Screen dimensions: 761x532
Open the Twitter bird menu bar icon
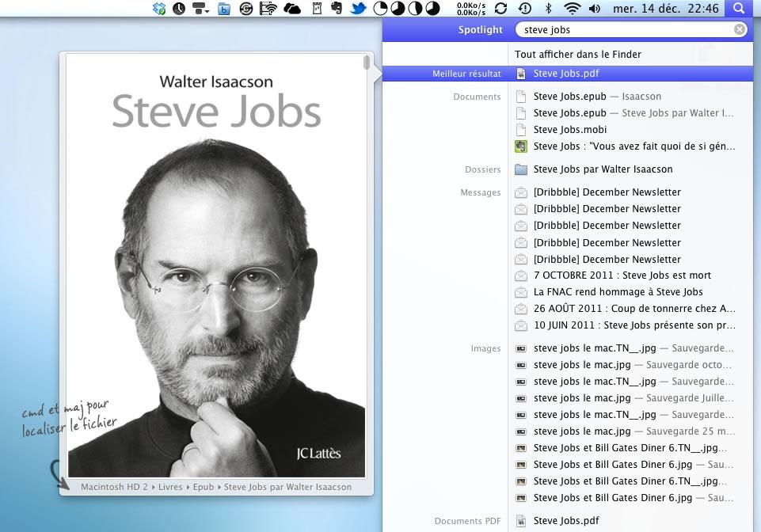point(360,9)
